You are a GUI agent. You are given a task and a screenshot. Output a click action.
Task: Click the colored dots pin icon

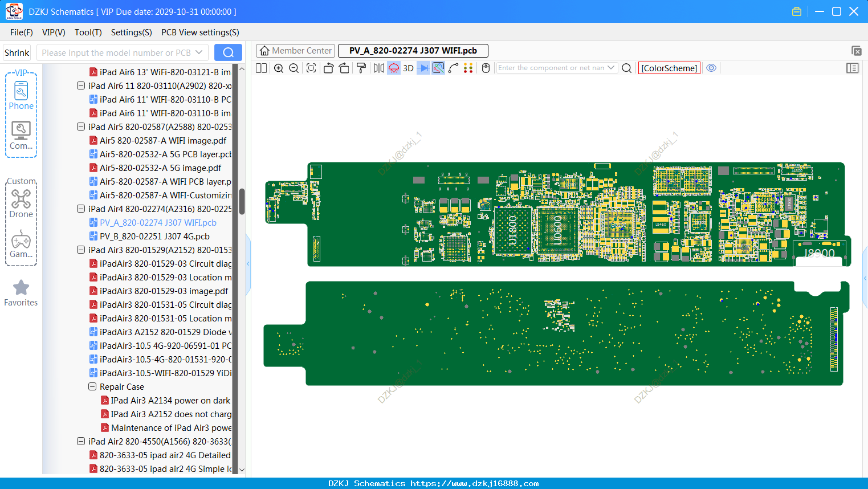(x=468, y=68)
